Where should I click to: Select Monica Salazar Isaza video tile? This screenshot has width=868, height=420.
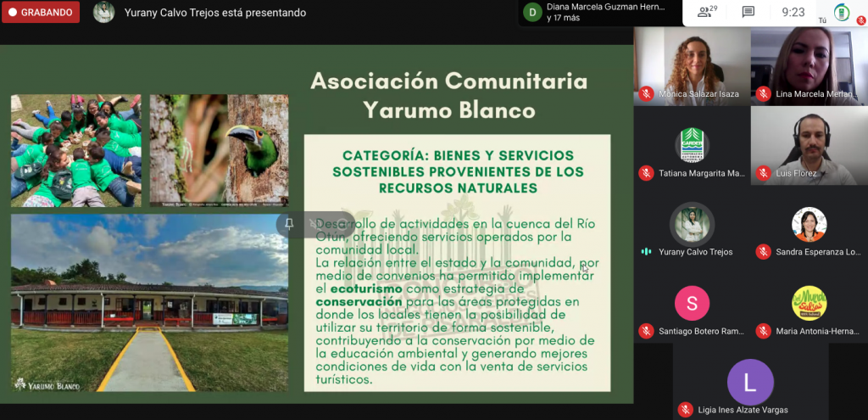tap(692, 66)
